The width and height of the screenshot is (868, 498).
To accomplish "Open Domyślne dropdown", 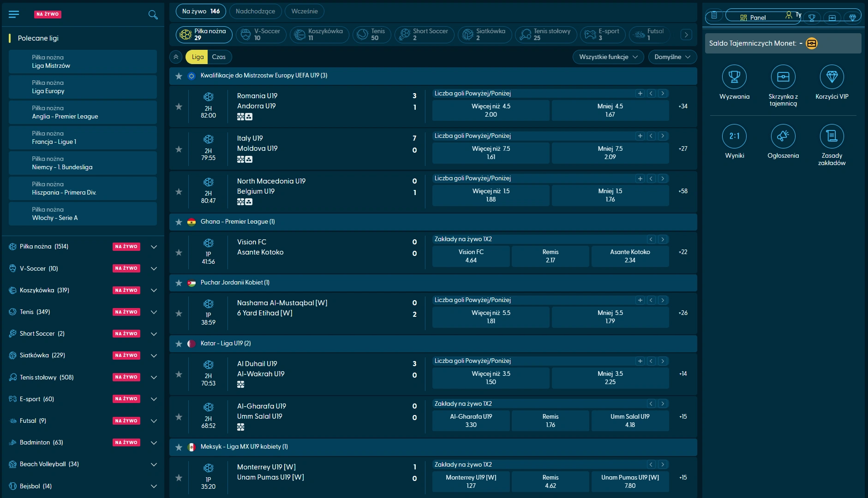I will point(672,57).
